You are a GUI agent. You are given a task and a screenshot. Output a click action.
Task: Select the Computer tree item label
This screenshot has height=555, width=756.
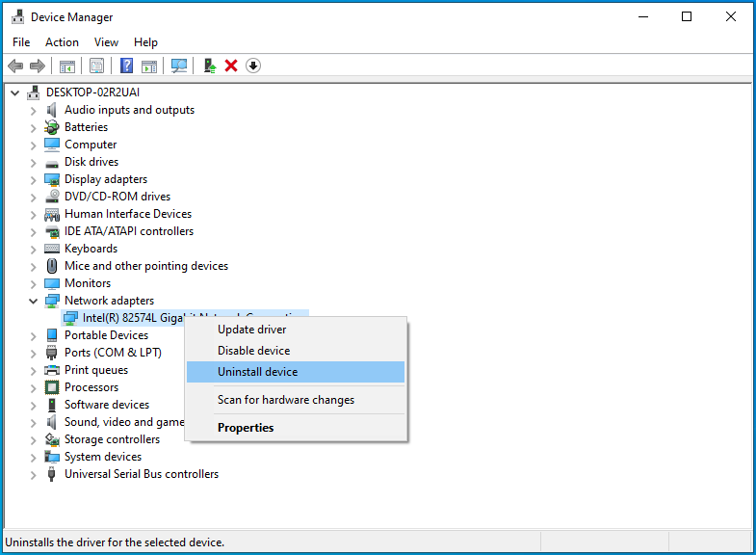pos(91,145)
